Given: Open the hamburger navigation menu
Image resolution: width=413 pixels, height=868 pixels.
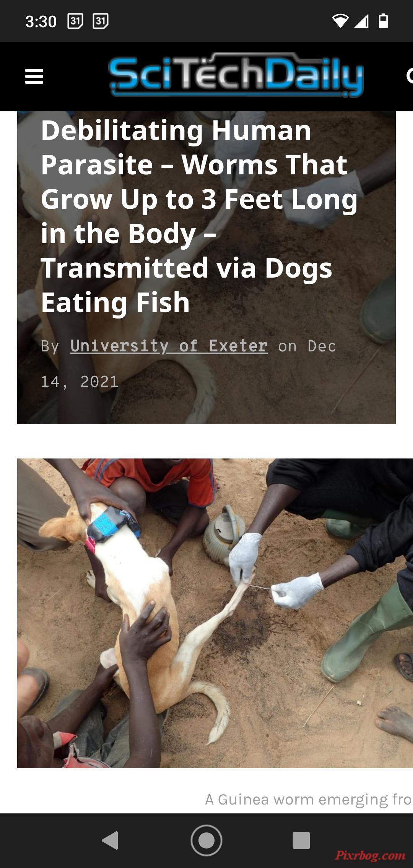Looking at the screenshot, I should 34,76.
